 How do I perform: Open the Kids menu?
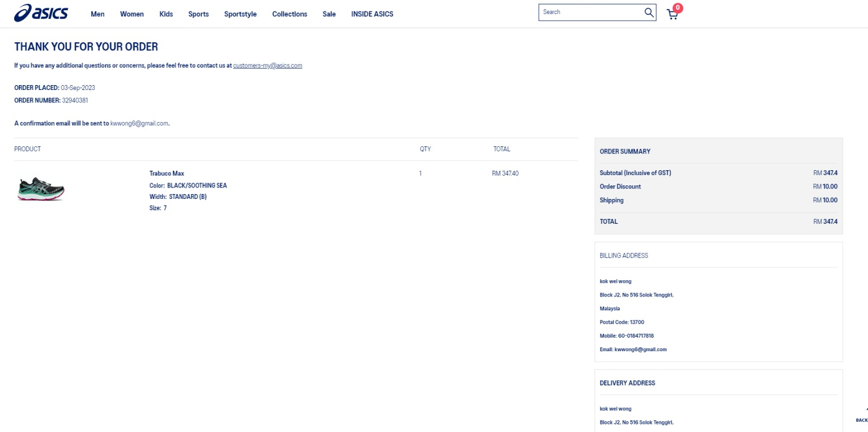click(x=166, y=14)
